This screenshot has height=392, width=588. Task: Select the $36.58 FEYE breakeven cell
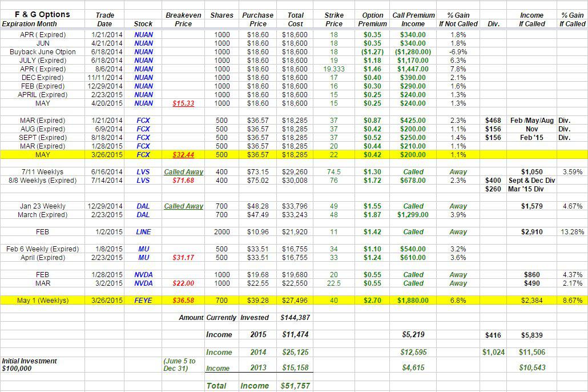(x=183, y=301)
